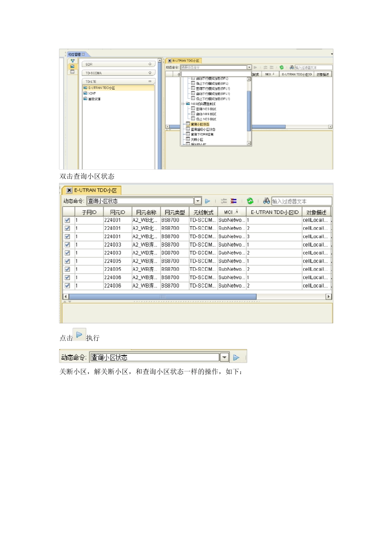Click the select-all icon with red marks in results toolbar
This screenshot has width=392, height=555.
[x=234, y=201]
